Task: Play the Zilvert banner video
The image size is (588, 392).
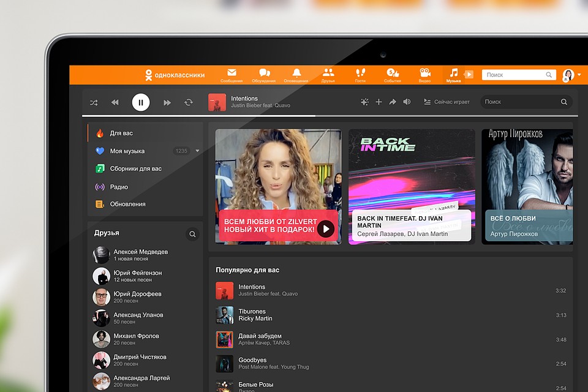Action: pos(326,229)
